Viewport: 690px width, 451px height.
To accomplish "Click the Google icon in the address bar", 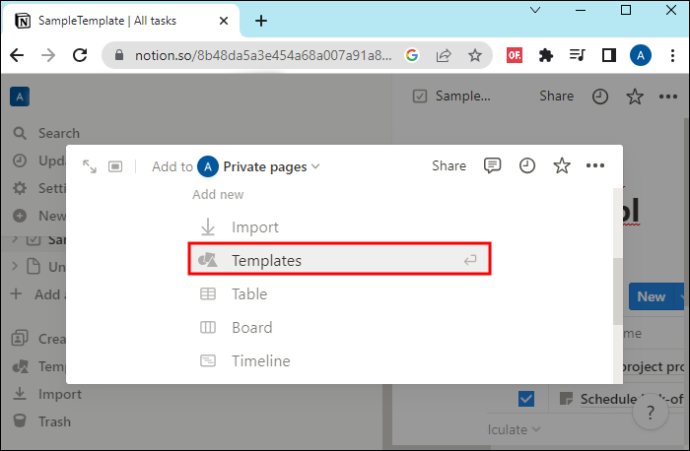I will (x=411, y=55).
